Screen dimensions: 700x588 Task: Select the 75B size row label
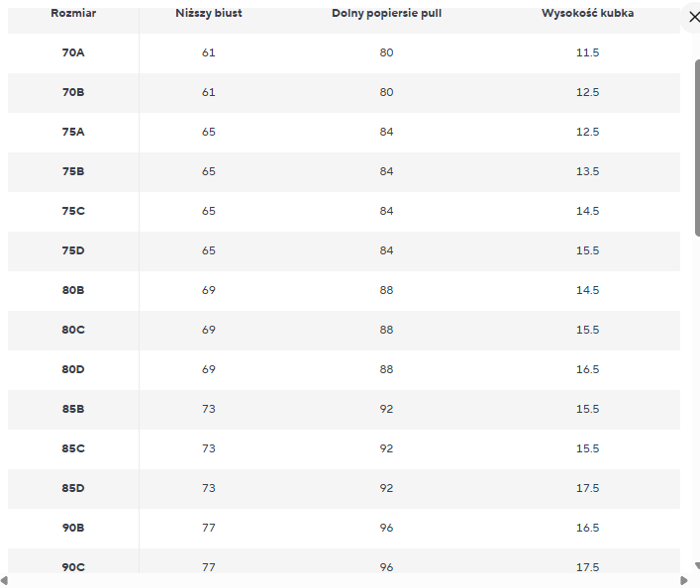(73, 171)
